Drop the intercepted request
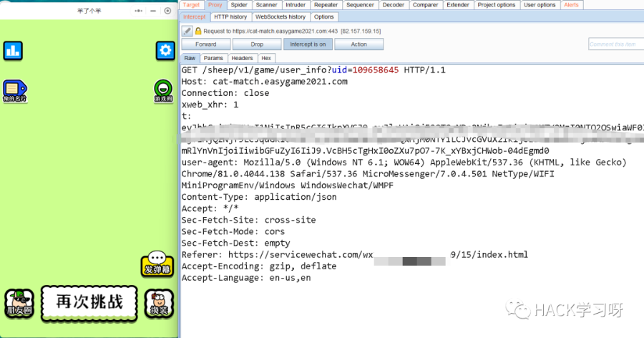Viewport: 644px width, 338px height. click(257, 44)
